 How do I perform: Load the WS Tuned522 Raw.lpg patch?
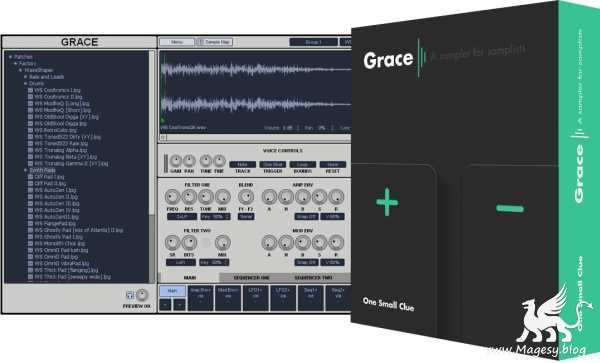point(61,143)
